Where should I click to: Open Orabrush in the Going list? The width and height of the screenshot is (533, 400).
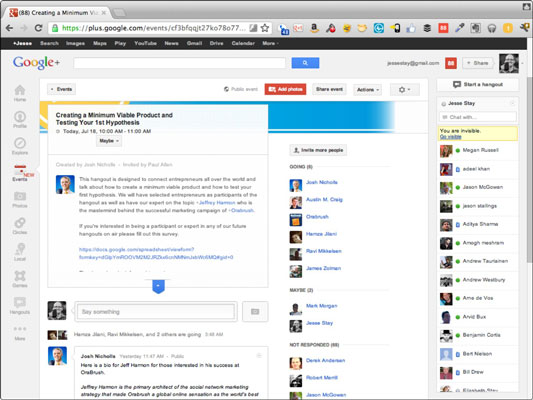click(317, 216)
